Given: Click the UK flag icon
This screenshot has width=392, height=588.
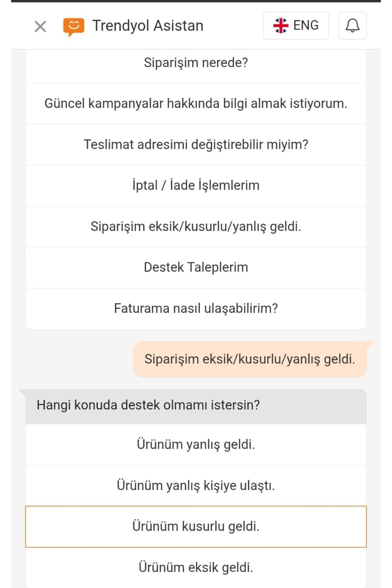Looking at the screenshot, I should click(281, 25).
